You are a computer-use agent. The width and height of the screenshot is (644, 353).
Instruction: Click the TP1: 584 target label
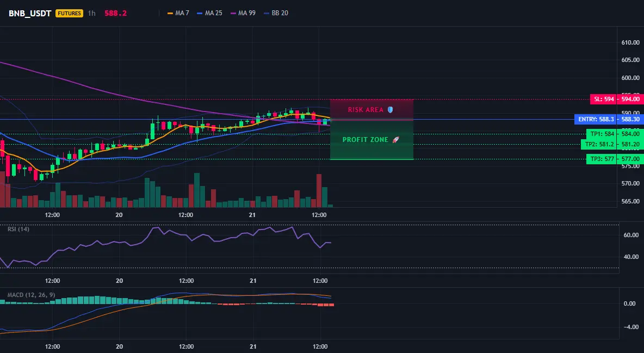click(x=602, y=134)
